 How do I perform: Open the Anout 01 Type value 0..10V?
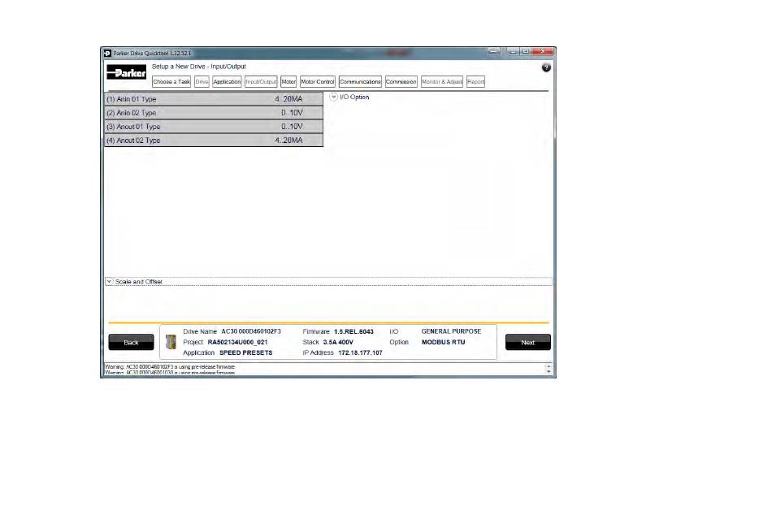point(292,127)
